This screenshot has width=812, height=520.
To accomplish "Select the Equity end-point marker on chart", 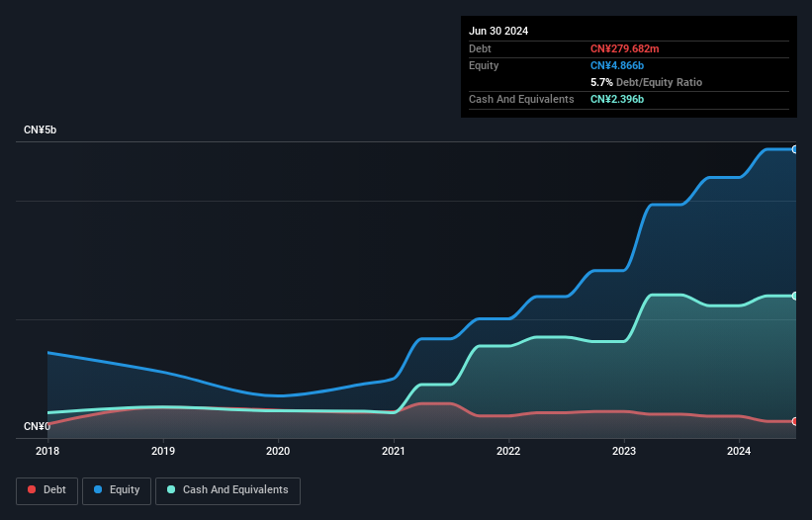I will 795,149.
